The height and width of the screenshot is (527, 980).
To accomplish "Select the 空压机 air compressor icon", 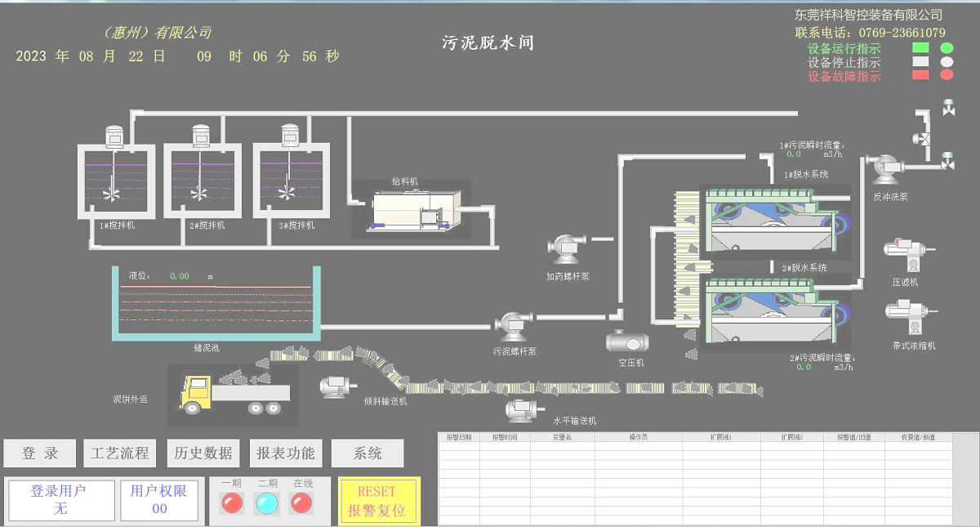I will [626, 341].
